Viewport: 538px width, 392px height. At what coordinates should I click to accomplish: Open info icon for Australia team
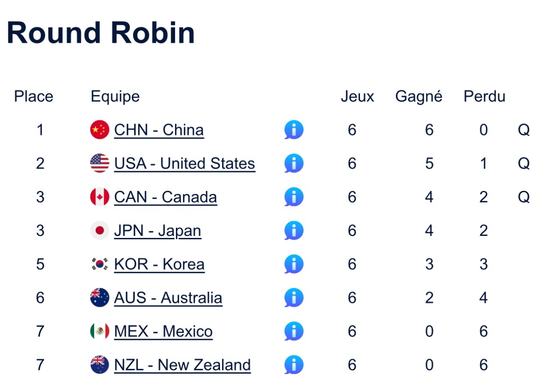294,298
